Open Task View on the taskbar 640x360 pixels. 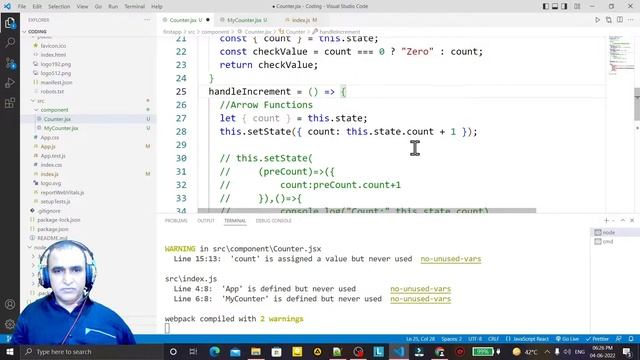pos(193,351)
